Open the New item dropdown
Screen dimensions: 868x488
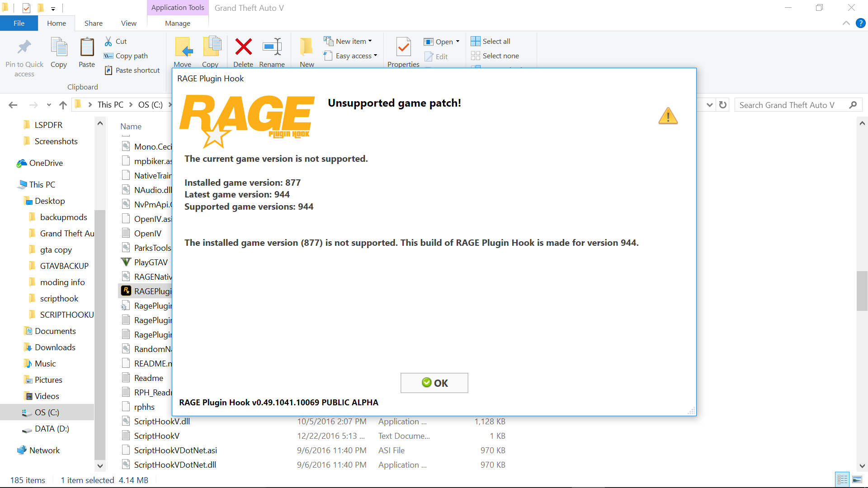352,41
